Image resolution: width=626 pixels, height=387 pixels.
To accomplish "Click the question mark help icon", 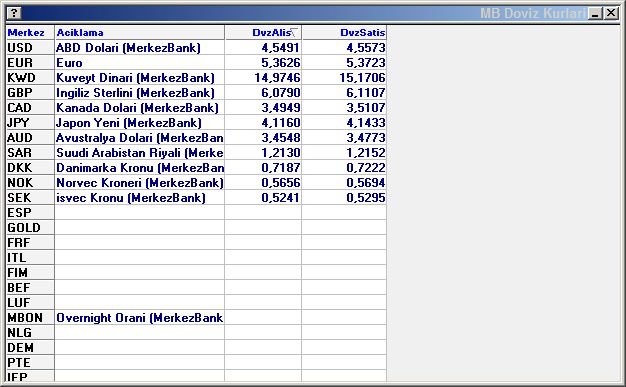I will 14,13.
